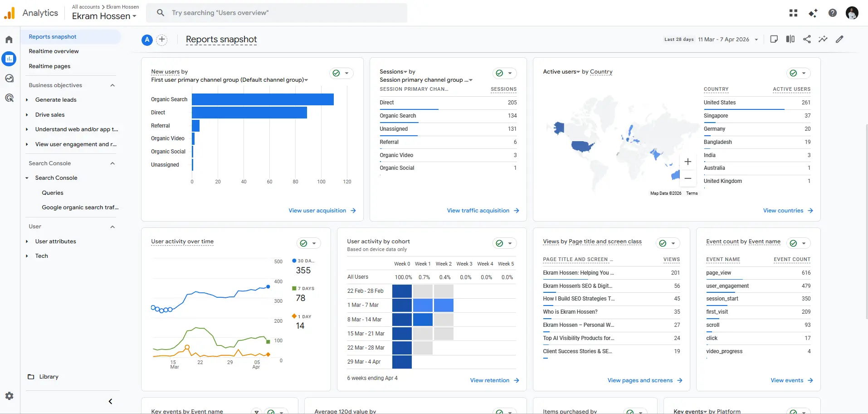This screenshot has width=868, height=414.
Task: Click data status check on cohort card
Action: (x=499, y=243)
